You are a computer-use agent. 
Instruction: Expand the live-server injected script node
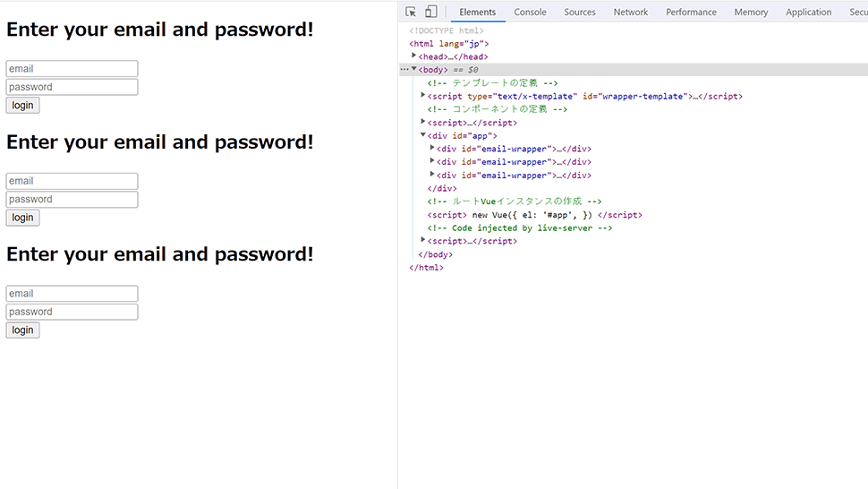click(x=423, y=240)
